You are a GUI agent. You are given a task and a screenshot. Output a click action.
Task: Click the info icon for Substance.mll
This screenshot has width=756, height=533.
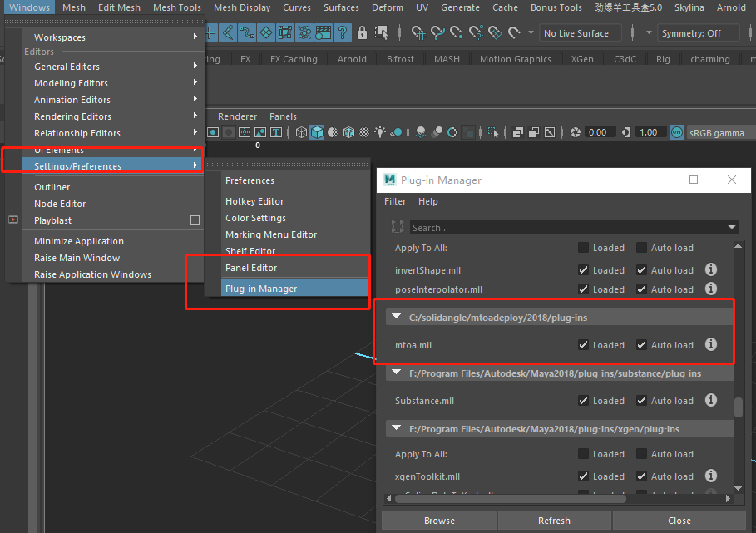pyautogui.click(x=711, y=400)
